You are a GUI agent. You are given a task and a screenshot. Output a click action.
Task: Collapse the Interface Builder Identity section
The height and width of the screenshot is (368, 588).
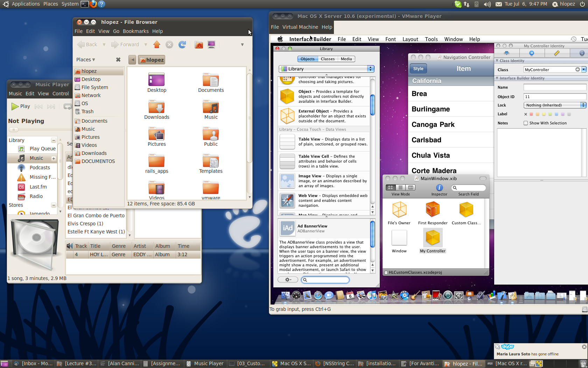point(497,78)
